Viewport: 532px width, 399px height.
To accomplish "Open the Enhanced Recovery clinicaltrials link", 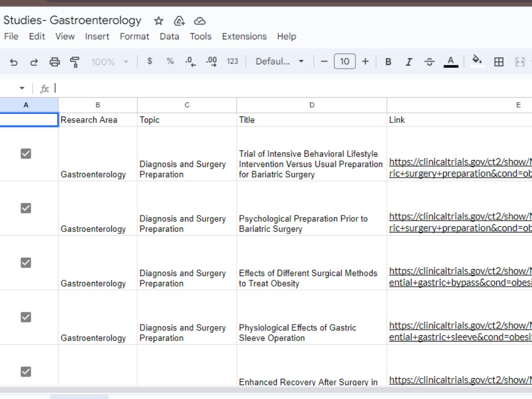I will point(460,380).
